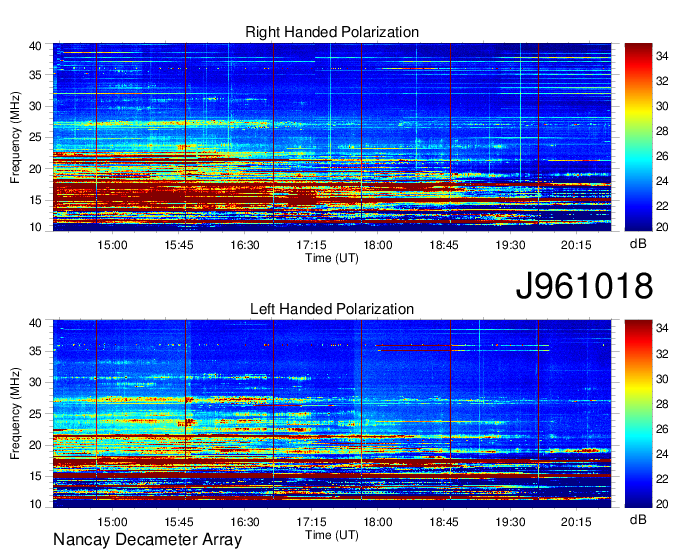Click 26 dB tick on Left Handed color bar
This screenshot has width=680, height=552.
pyautogui.click(x=662, y=429)
